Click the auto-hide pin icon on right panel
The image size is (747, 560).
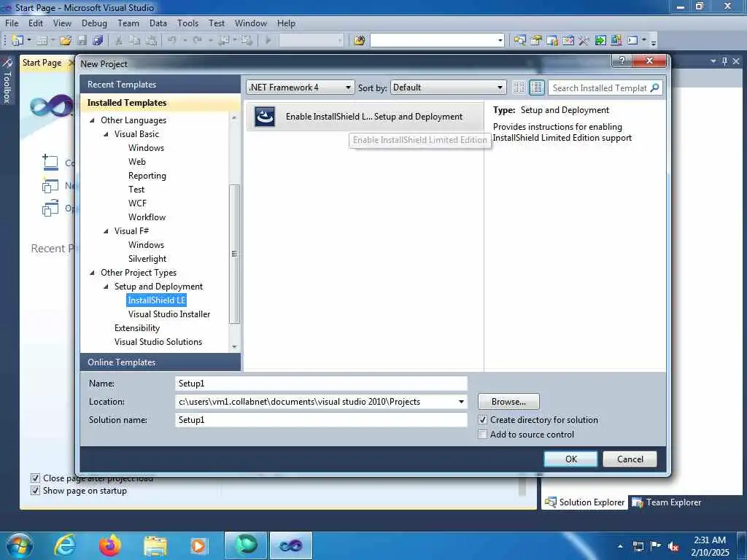724,61
